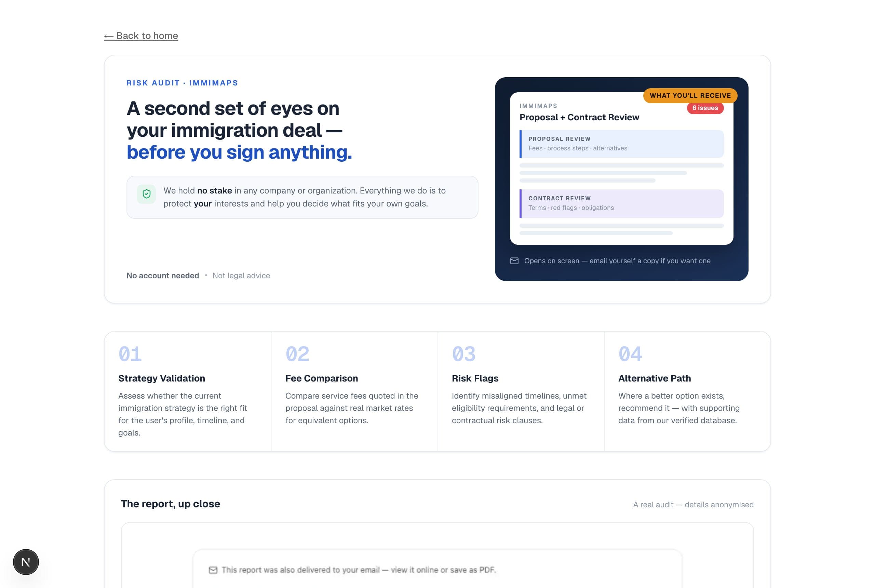Viewport: 875px width, 588px height.
Task: Click 'A real audit — details anonymised' text
Action: pos(693,505)
